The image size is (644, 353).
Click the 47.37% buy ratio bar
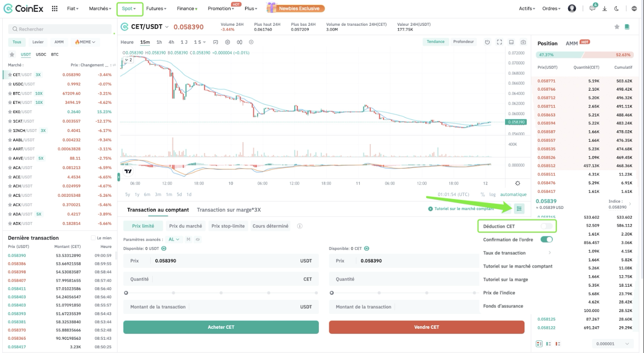(x=560, y=55)
